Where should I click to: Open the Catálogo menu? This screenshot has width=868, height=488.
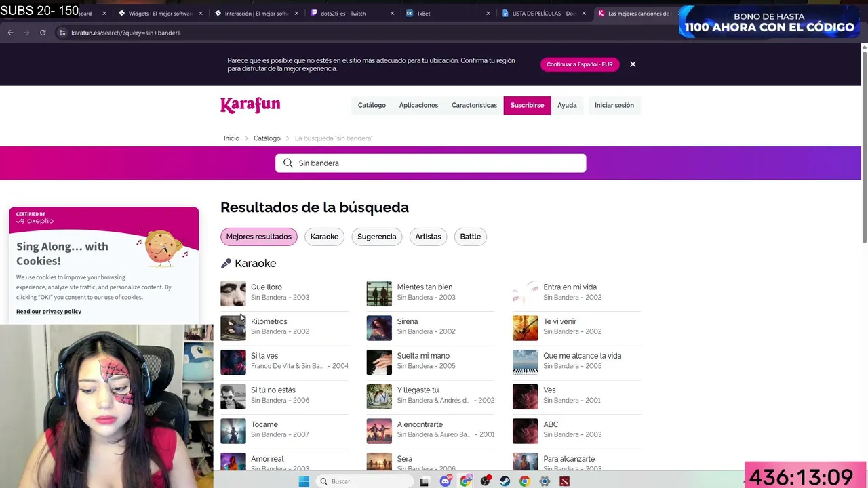pos(372,105)
